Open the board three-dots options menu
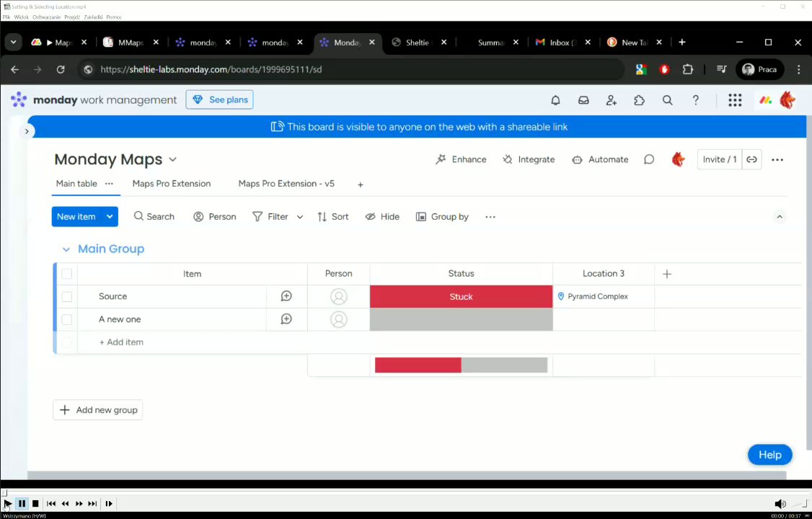This screenshot has height=519, width=812. point(777,160)
